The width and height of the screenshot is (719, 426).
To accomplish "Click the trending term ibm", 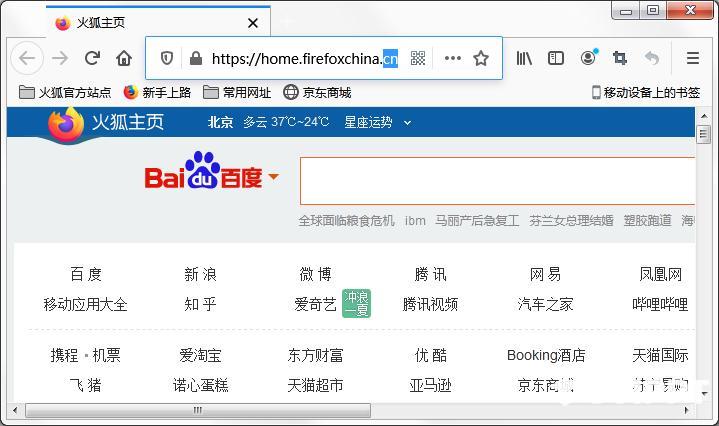I will (415, 221).
